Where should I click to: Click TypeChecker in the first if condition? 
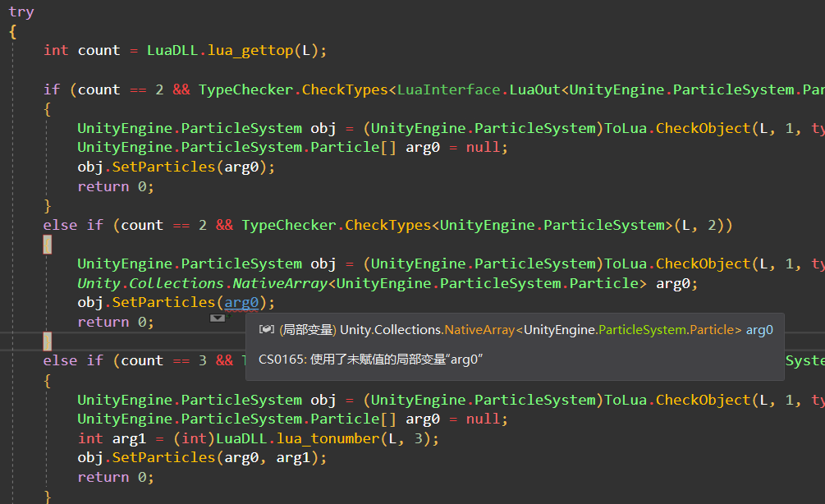[x=245, y=89]
